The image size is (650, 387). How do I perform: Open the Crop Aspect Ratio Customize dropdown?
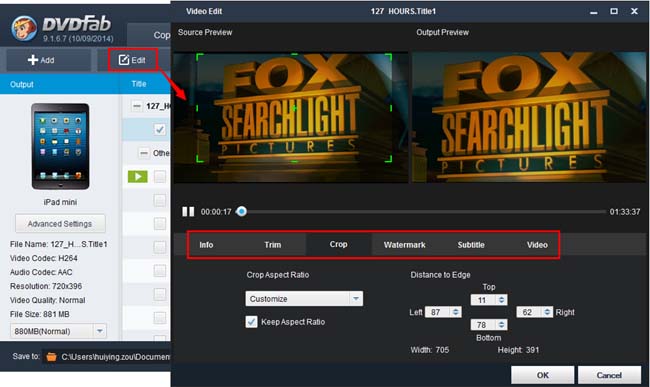[304, 299]
